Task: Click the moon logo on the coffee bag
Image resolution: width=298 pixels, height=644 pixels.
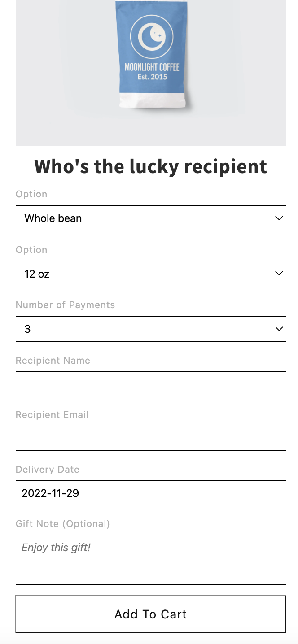Action: pyautogui.click(x=152, y=36)
